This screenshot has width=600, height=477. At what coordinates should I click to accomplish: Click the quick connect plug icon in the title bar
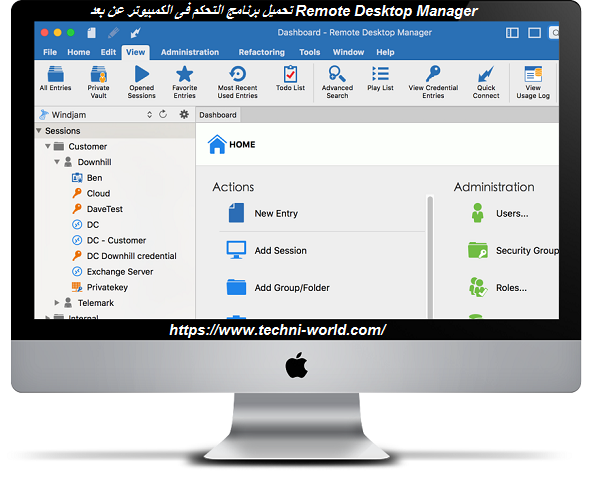(135, 33)
